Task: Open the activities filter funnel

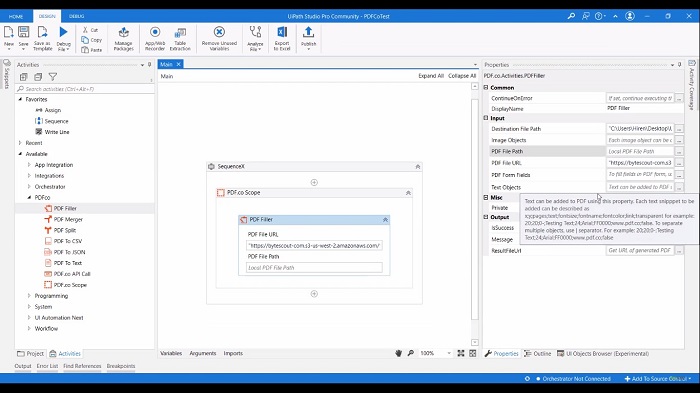Action: [53, 77]
